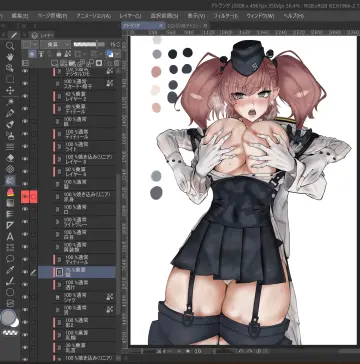Viewport: 360px width, 364px height.
Task: Select the decoration pattern tool
Action: [10, 169]
